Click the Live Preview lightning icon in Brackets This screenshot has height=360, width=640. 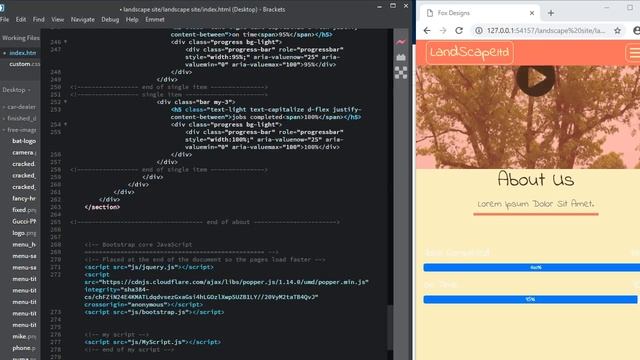(401, 42)
